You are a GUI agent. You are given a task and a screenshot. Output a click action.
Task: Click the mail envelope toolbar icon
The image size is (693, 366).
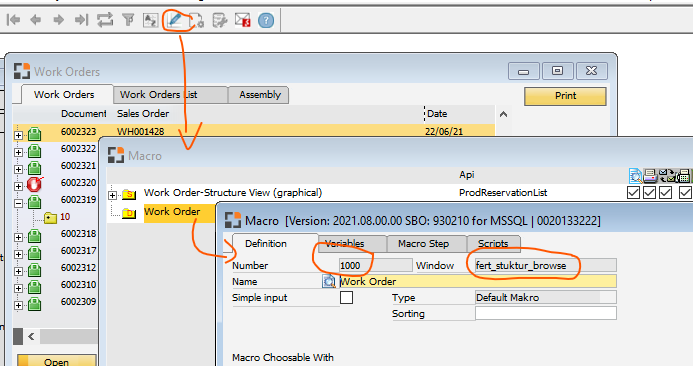[243, 20]
